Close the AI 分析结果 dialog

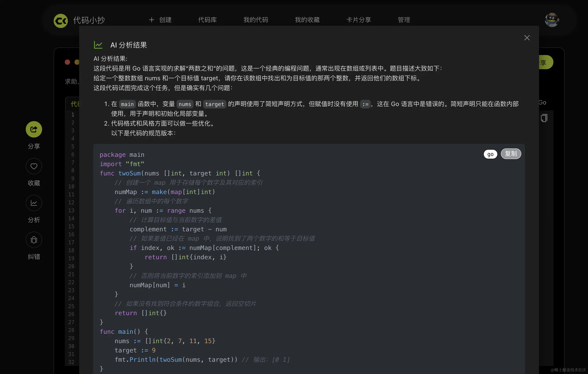coord(527,38)
